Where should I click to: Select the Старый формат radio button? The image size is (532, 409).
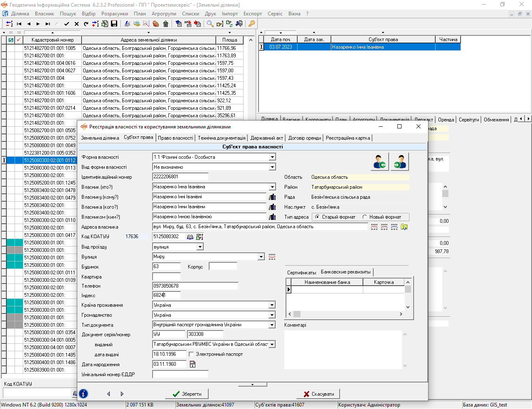click(318, 217)
